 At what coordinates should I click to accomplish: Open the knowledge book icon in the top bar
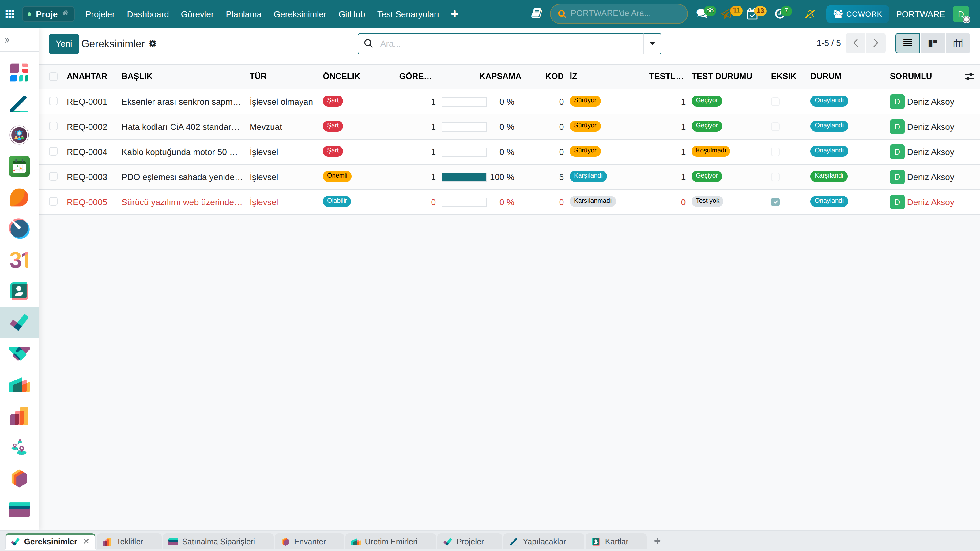[x=537, y=14]
